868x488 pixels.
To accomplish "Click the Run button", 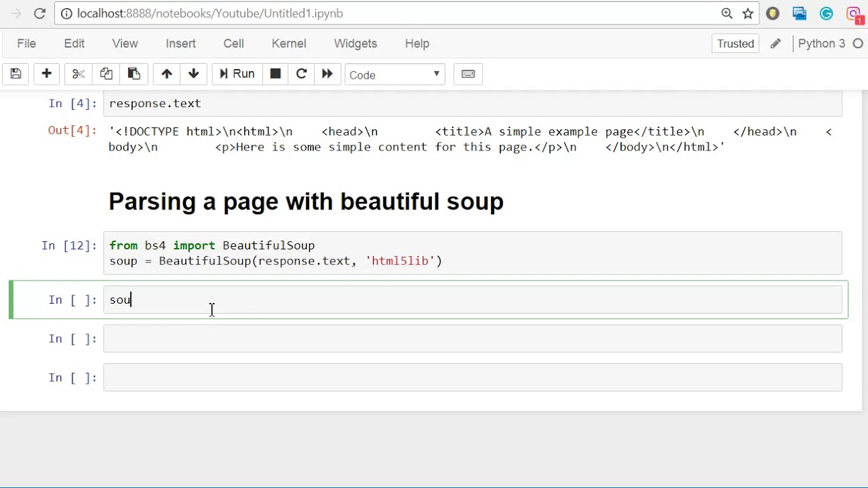I will point(237,74).
